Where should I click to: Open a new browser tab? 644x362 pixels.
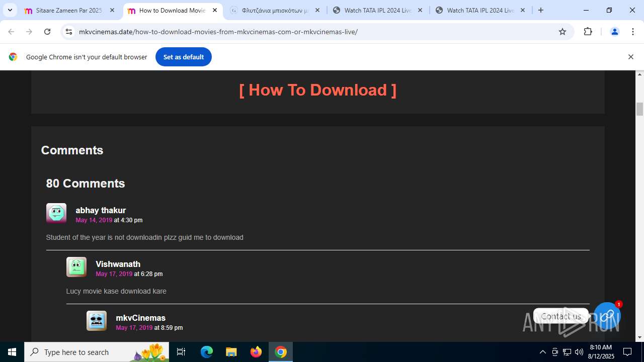(x=541, y=10)
